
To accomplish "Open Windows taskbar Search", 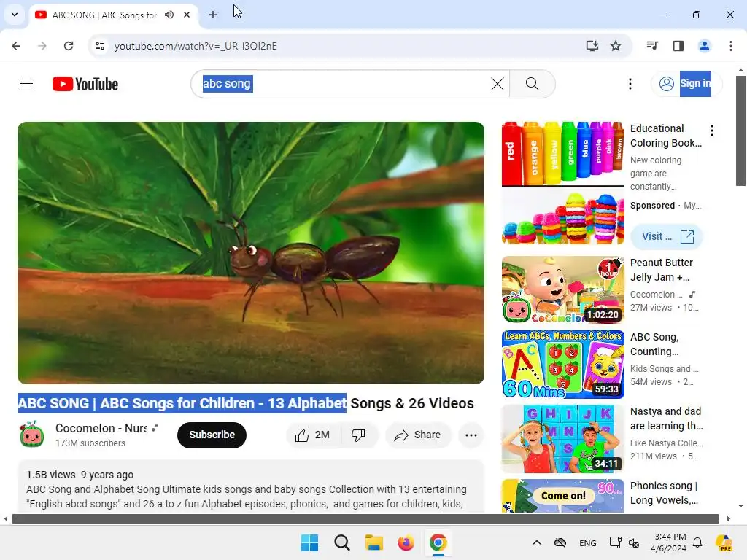I will (341, 542).
